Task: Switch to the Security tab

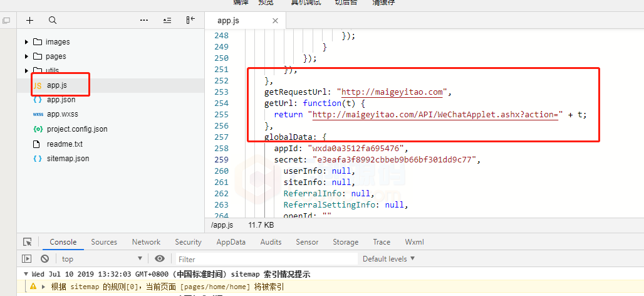Action: point(188,242)
